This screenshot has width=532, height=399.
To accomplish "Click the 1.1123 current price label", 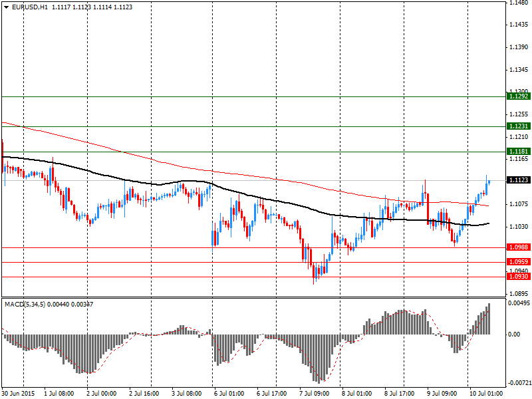I will (519, 180).
